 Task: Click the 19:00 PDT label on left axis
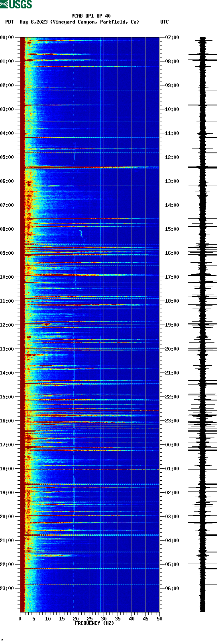pos(7,493)
